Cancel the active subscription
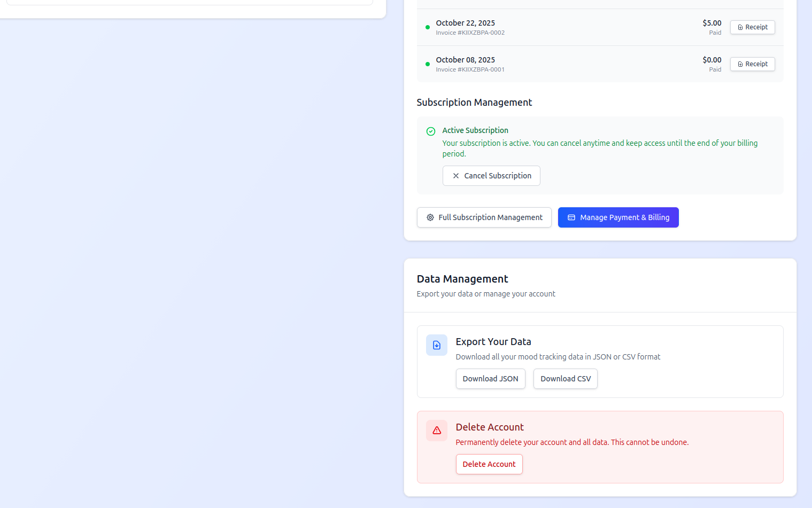The height and width of the screenshot is (508, 812). 491,175
